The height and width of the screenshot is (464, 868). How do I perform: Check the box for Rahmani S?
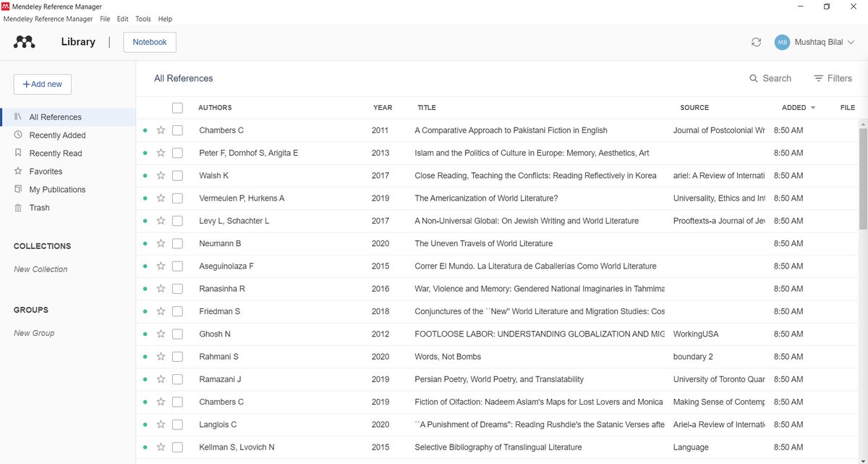(x=177, y=356)
